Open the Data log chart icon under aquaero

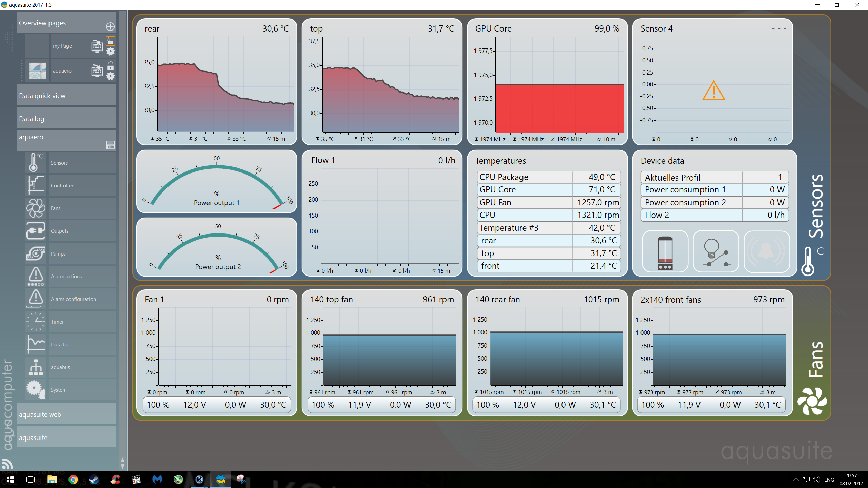click(x=36, y=344)
